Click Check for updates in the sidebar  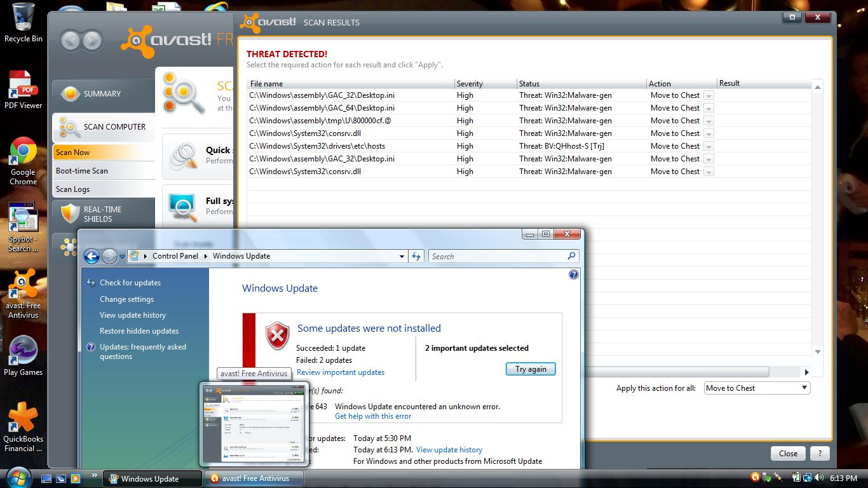130,283
